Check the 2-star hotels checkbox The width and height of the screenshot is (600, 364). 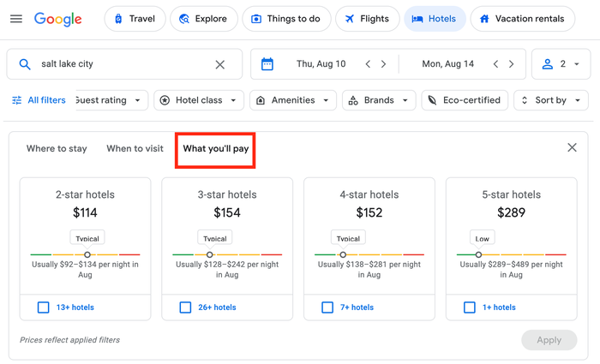pyautogui.click(x=43, y=307)
